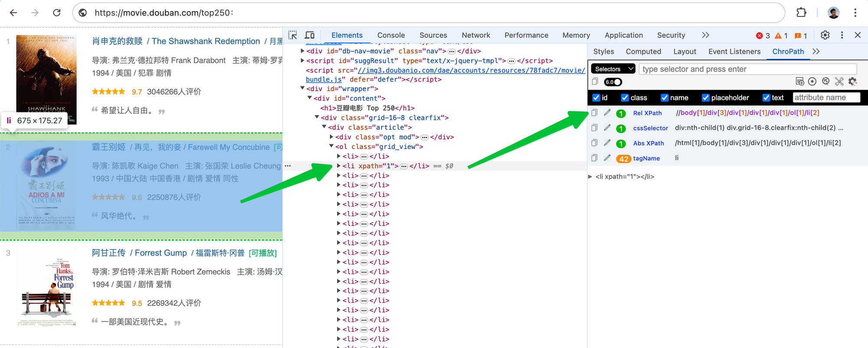This screenshot has height=348, width=868.
Task: Expand the div id="db-nav-movie" node
Action: [x=302, y=51]
